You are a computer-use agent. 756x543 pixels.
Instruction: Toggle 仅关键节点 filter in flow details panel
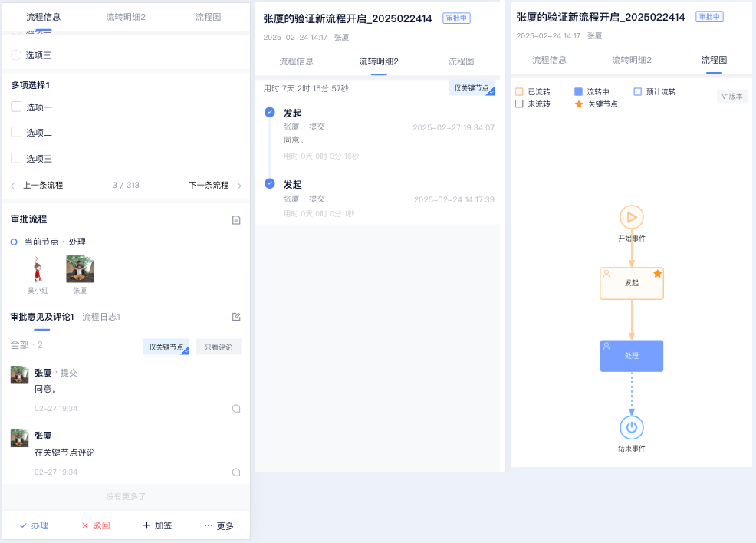pos(472,88)
